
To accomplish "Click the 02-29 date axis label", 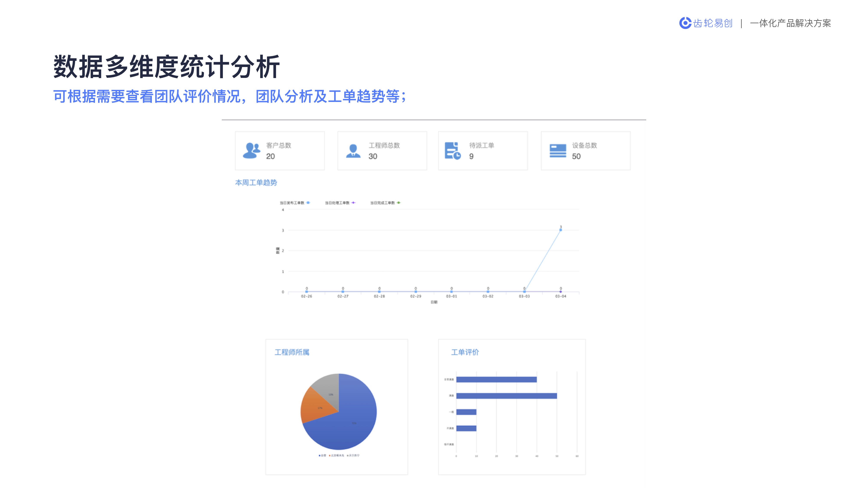I will tap(416, 296).
